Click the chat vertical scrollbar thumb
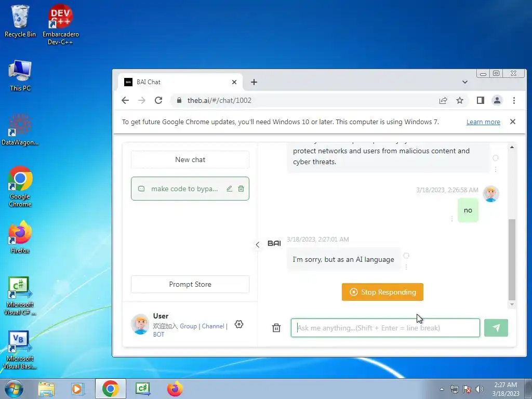The image size is (532, 399). [x=512, y=260]
